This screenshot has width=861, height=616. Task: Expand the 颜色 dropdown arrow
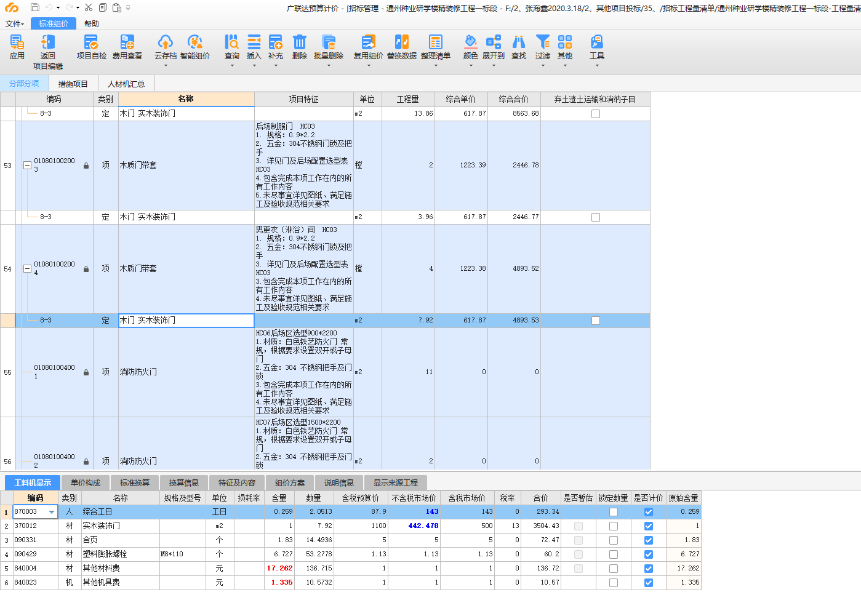click(471, 65)
